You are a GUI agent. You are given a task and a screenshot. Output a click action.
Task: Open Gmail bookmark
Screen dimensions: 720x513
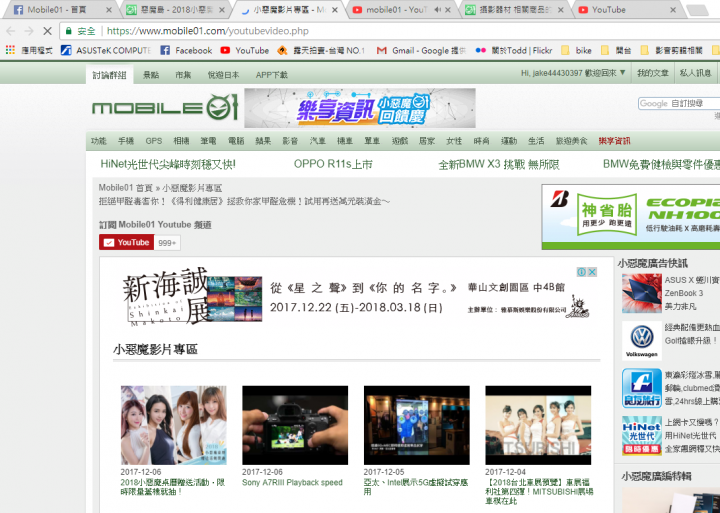[421, 51]
